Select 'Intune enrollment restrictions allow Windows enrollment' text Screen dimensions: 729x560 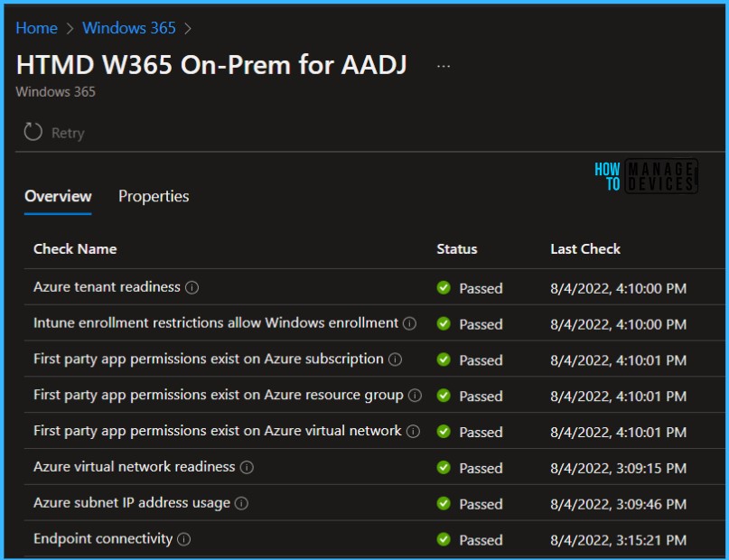click(216, 323)
